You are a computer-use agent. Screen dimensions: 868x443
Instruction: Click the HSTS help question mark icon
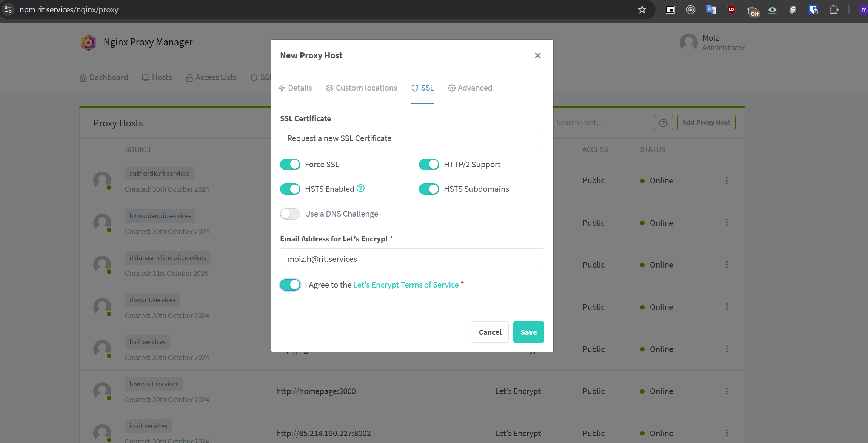click(x=360, y=188)
